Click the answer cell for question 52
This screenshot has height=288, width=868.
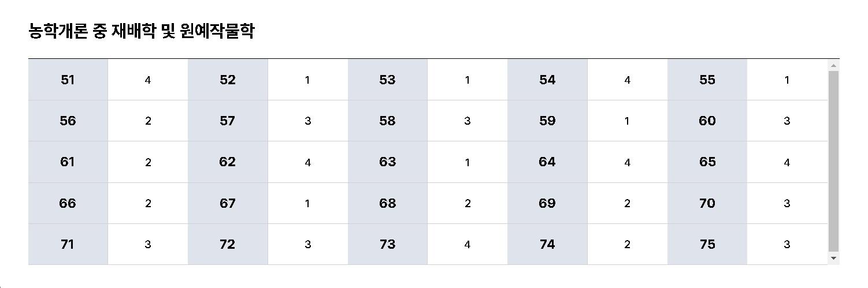307,80
